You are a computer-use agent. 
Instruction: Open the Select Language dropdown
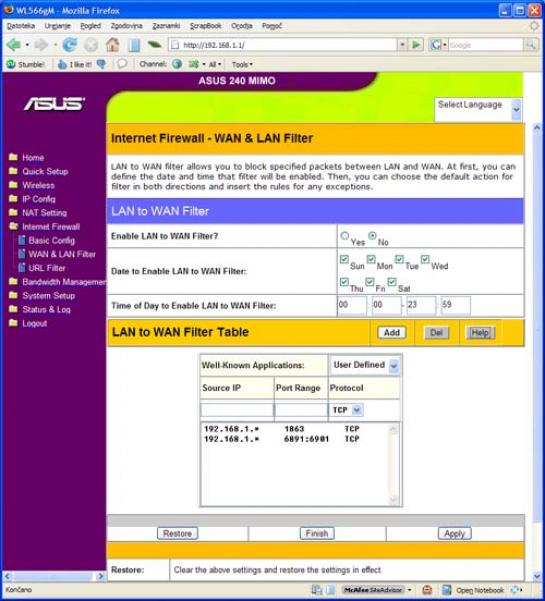[478, 109]
